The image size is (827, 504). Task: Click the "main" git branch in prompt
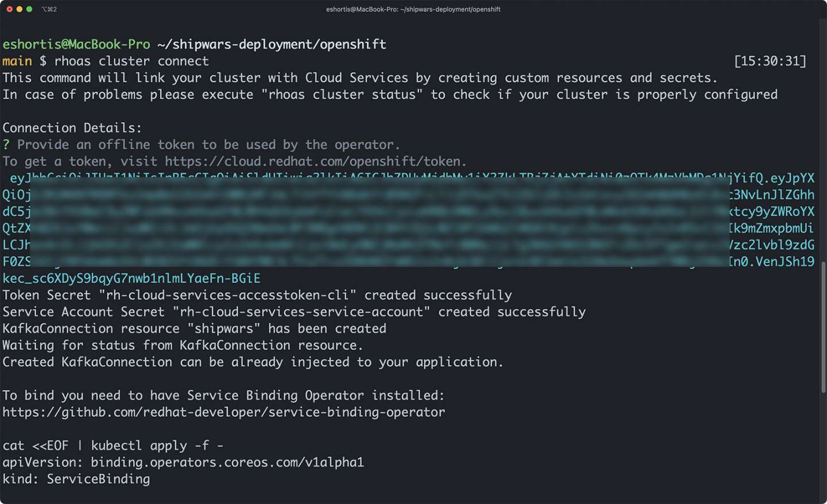tap(17, 61)
